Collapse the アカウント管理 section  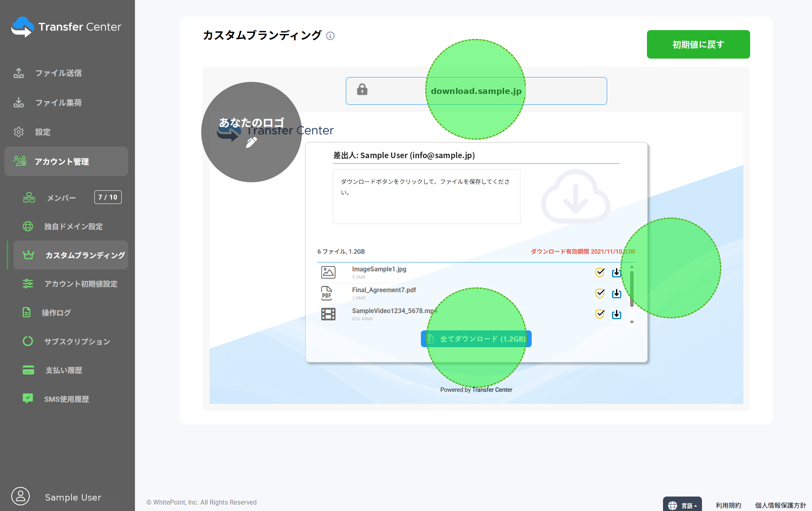(66, 161)
